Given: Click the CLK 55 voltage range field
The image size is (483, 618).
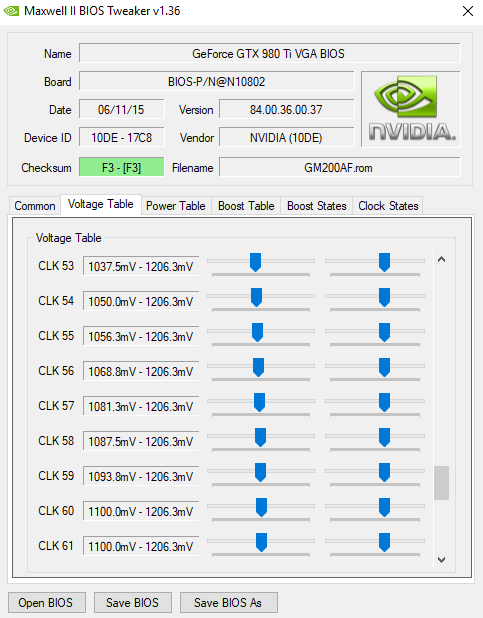Looking at the screenshot, I should pos(141,337).
